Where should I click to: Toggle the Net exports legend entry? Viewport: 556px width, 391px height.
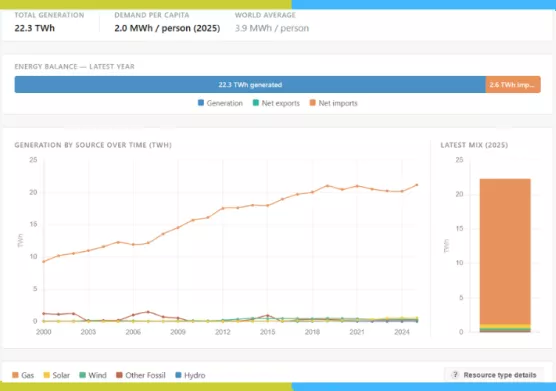pos(276,103)
